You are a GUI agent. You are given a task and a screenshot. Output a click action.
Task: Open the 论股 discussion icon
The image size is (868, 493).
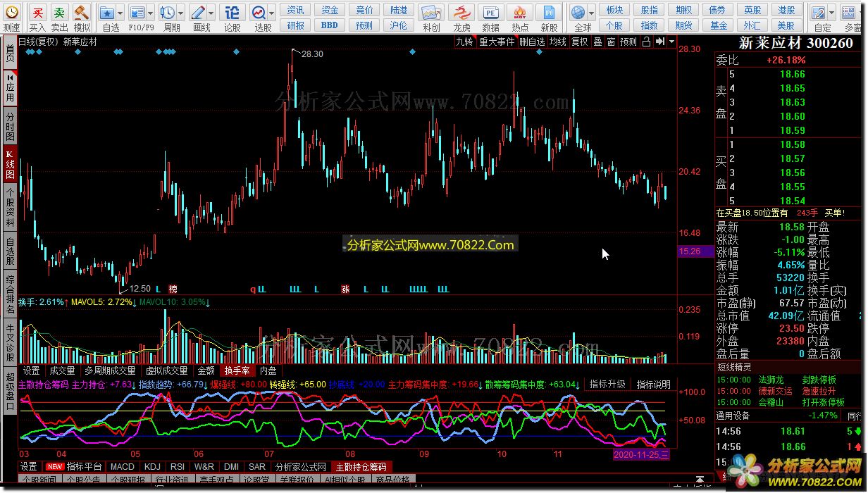tap(232, 13)
